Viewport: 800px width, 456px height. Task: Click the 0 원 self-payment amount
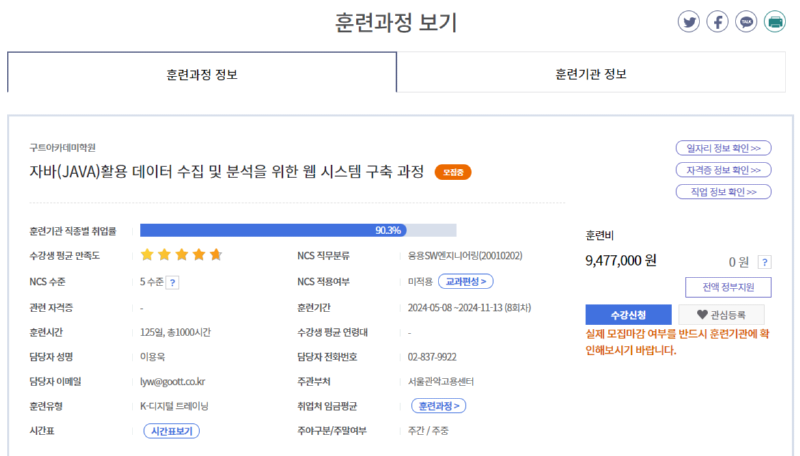pos(738,262)
